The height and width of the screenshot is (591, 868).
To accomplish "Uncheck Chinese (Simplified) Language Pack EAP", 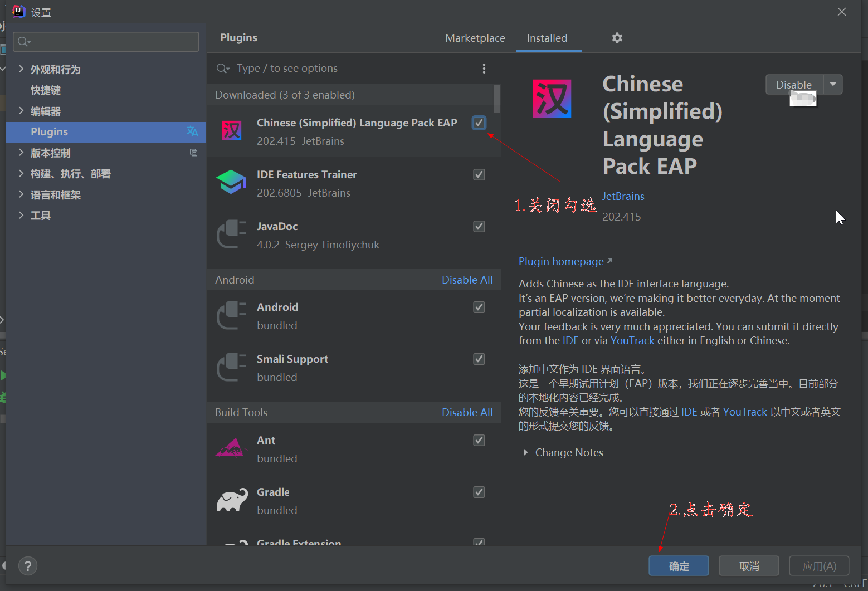I will [x=479, y=123].
